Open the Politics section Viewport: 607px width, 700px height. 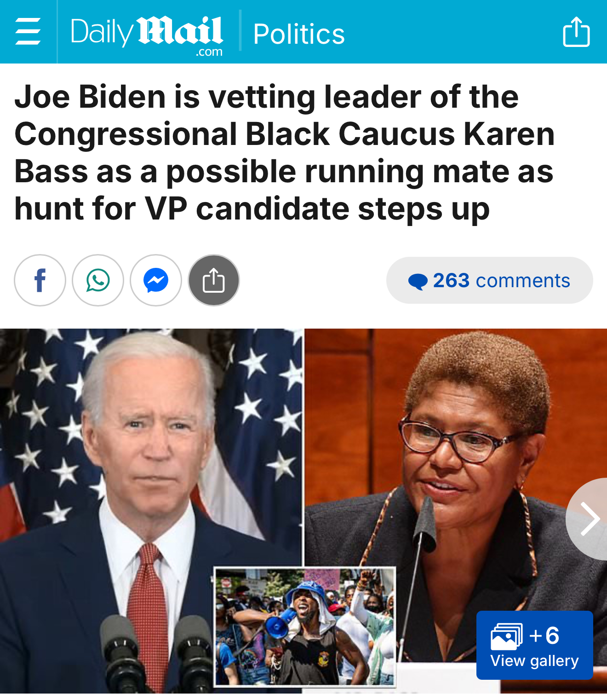click(299, 34)
